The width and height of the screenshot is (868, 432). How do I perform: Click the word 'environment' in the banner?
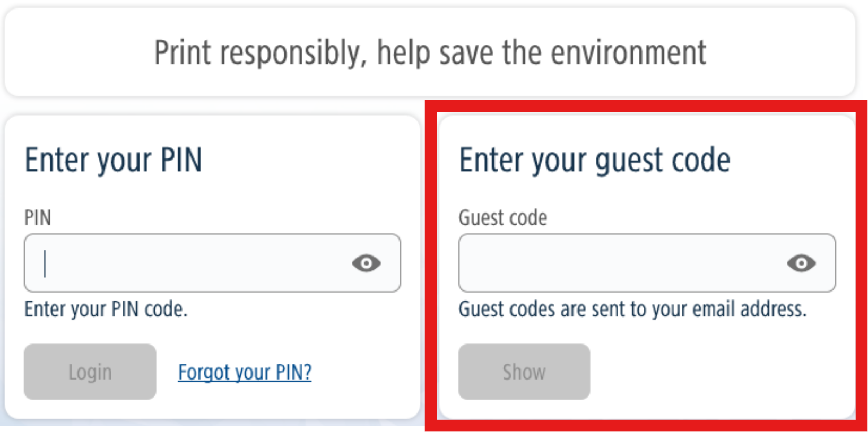(628, 52)
